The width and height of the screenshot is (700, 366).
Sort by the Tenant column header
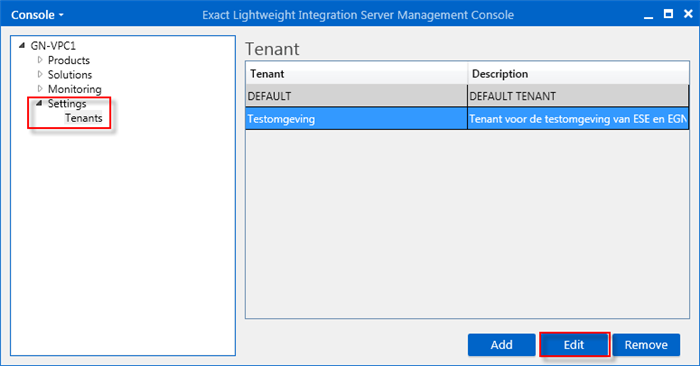[356, 74]
